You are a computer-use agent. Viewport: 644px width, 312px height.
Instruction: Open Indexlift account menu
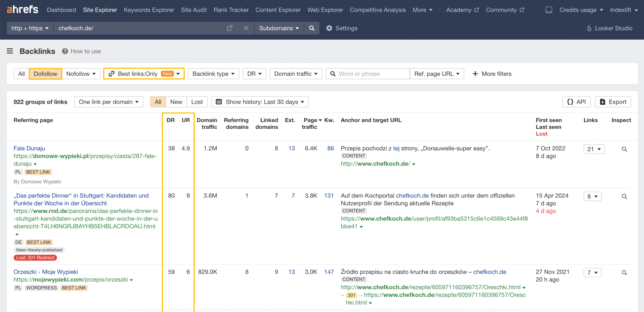[x=624, y=10]
